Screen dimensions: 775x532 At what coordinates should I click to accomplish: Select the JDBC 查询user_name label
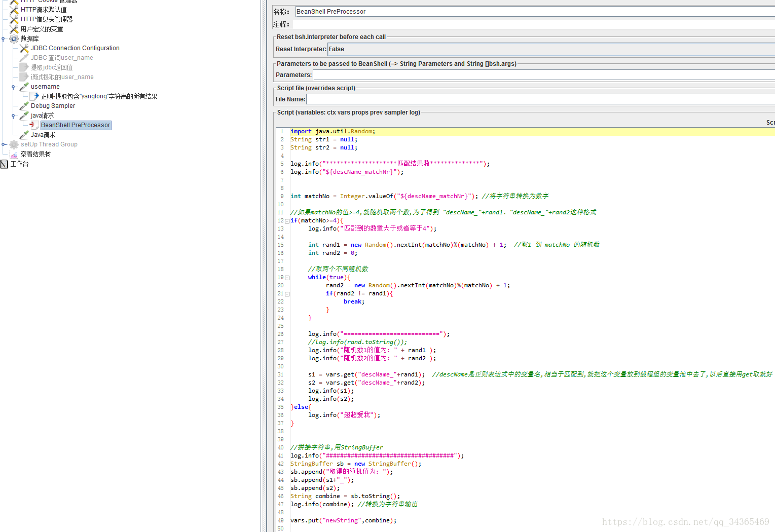pyautogui.click(x=62, y=58)
